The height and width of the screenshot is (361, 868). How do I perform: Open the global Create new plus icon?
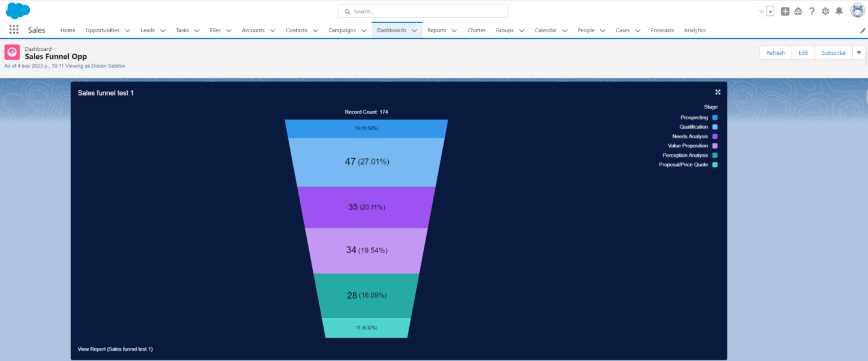(785, 11)
